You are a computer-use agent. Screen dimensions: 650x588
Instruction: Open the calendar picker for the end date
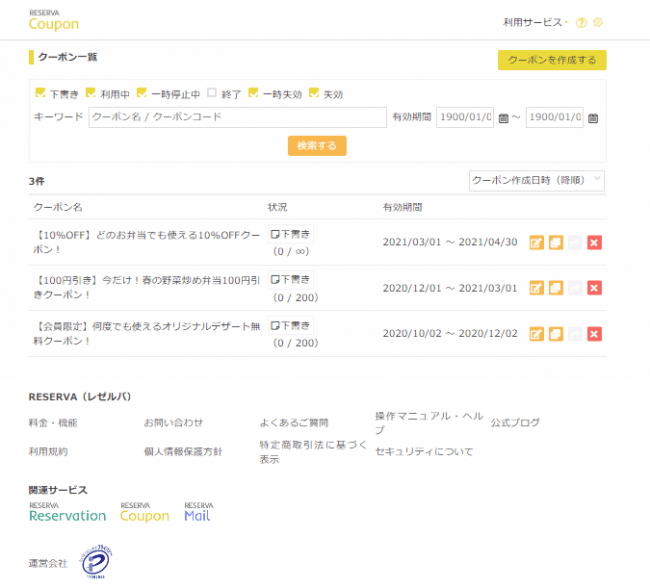(x=593, y=118)
